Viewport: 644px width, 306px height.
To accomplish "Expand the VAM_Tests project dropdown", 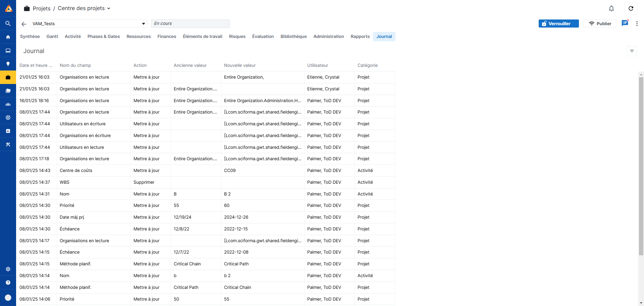I will pyautogui.click(x=143, y=24).
